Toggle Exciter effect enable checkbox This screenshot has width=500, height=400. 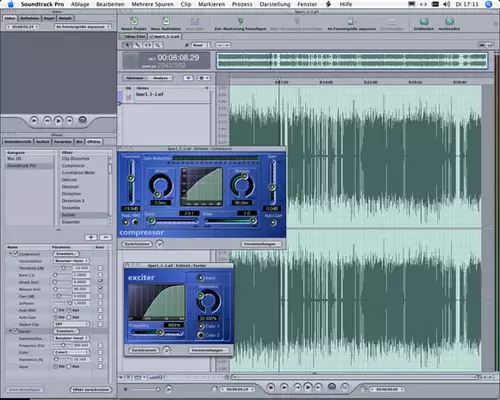[16, 331]
